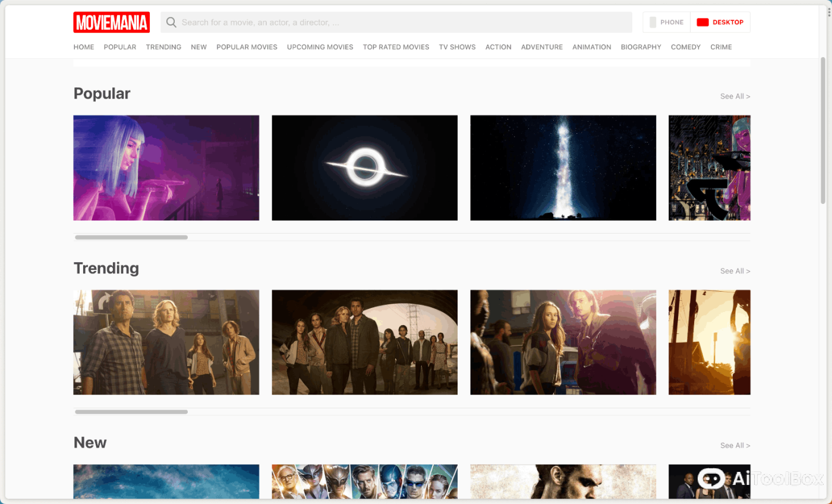The width and height of the screenshot is (832, 504).
Task: Switch to Phone view mode
Action: click(x=666, y=23)
